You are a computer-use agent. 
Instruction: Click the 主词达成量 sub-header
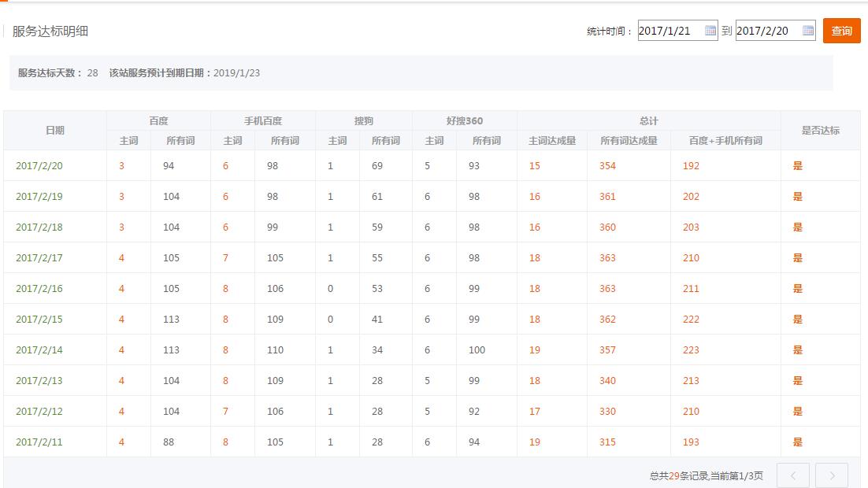552,141
